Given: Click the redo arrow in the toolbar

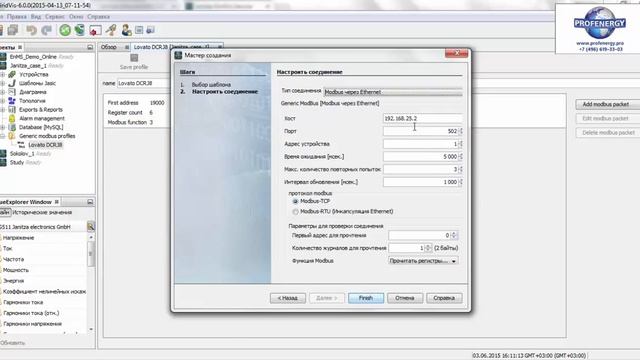Looking at the screenshot, I should [47, 30].
